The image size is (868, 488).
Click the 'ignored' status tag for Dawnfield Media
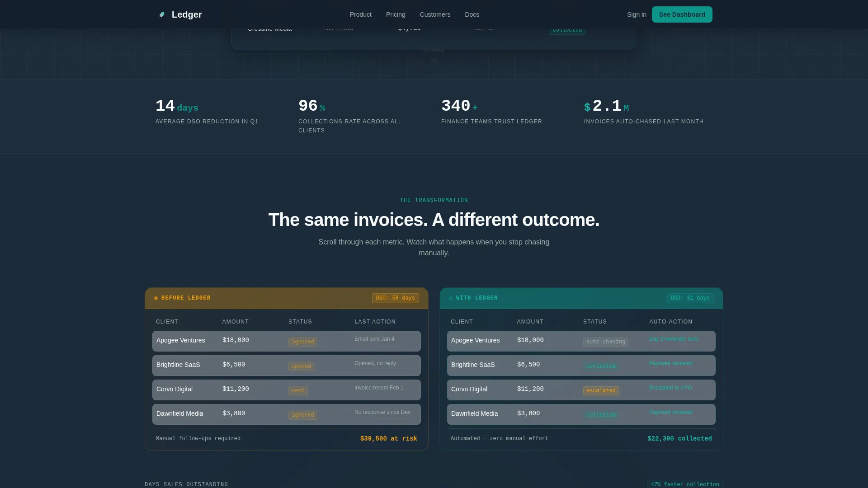tap(303, 415)
